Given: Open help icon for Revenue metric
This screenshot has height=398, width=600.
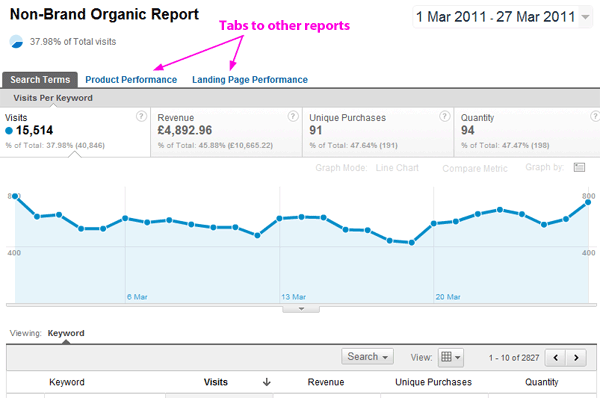Looking at the screenshot, I should pos(293,116).
